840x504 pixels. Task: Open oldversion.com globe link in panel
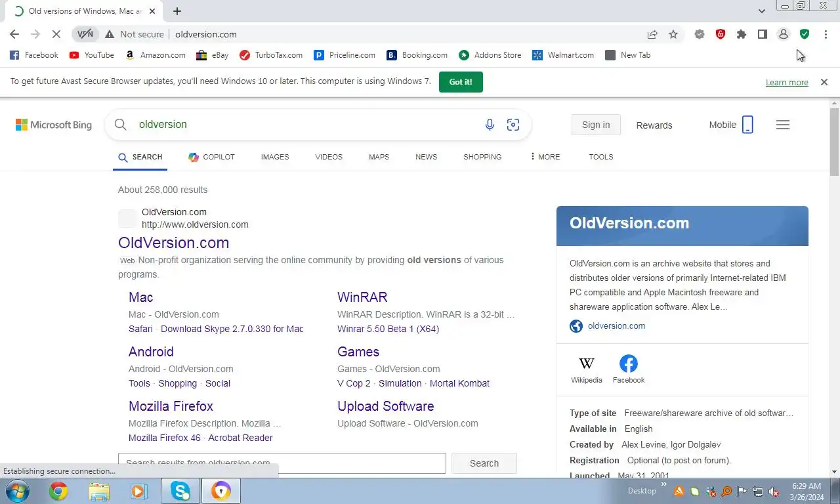click(608, 326)
